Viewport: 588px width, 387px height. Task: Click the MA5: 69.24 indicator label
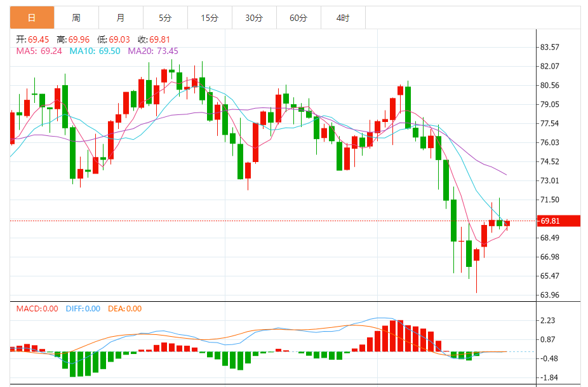point(39,51)
